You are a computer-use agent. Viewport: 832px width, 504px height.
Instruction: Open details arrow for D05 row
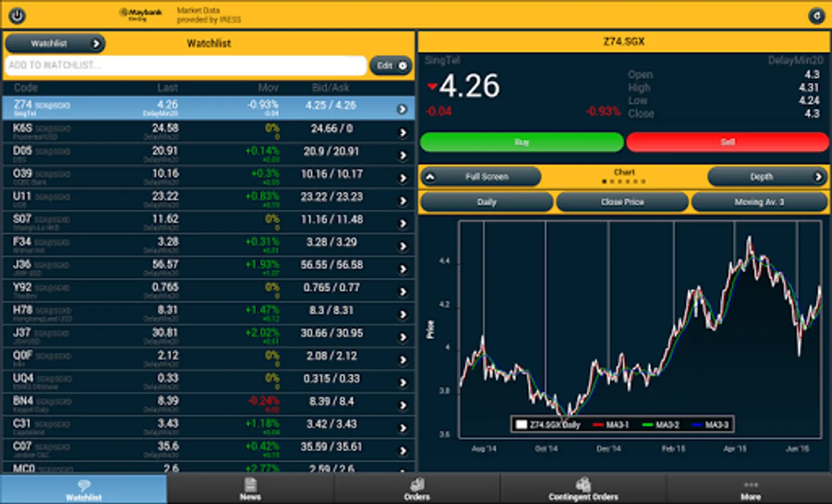click(402, 155)
